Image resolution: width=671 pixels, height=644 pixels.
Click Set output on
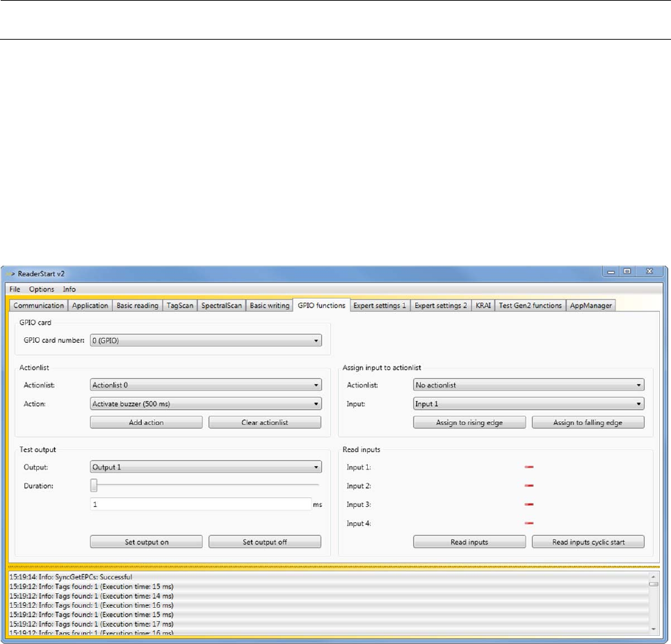pyautogui.click(x=146, y=542)
